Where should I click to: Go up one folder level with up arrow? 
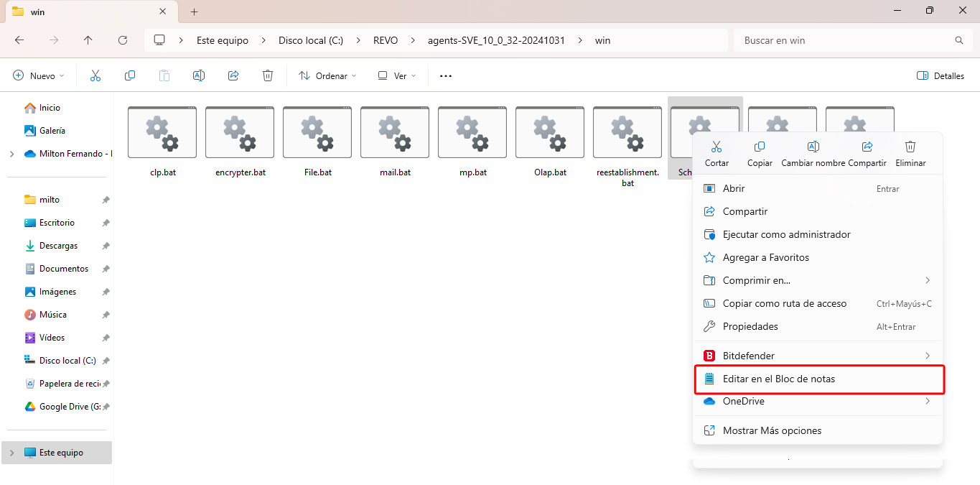pos(88,40)
